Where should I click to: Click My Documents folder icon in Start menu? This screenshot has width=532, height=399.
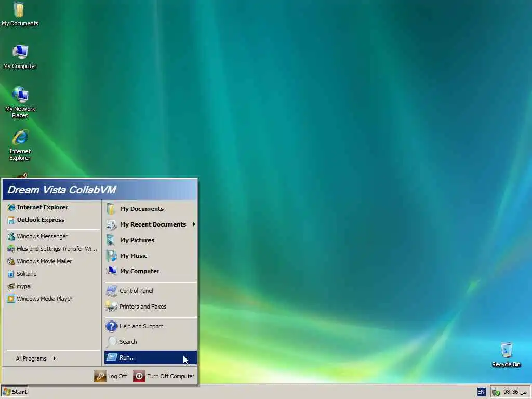(x=111, y=209)
